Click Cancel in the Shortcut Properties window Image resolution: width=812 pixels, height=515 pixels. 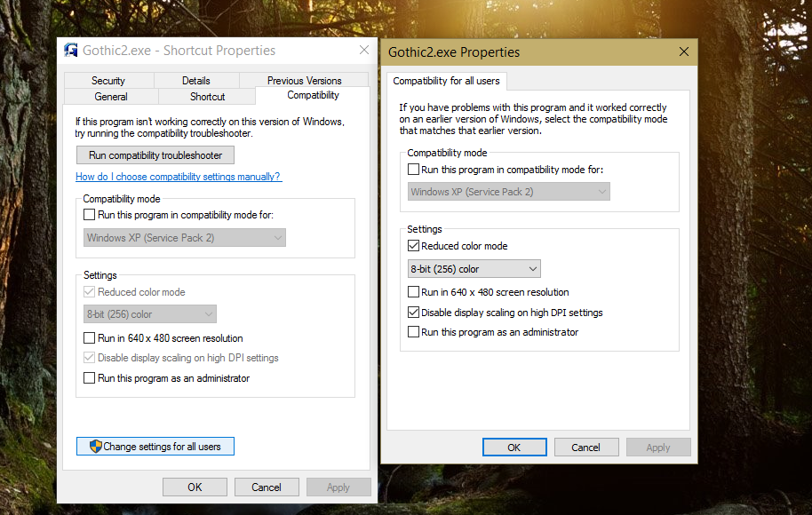(x=267, y=487)
